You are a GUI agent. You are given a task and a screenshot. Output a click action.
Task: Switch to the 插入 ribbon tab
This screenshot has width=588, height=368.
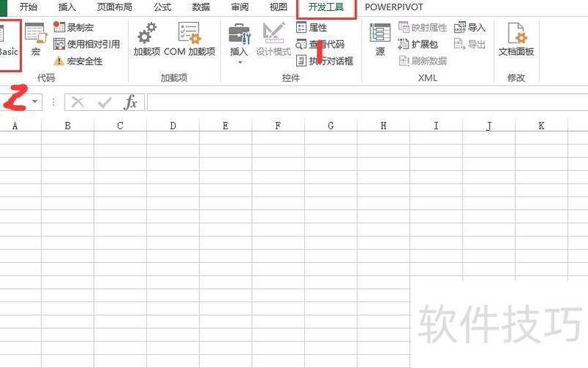(x=67, y=7)
